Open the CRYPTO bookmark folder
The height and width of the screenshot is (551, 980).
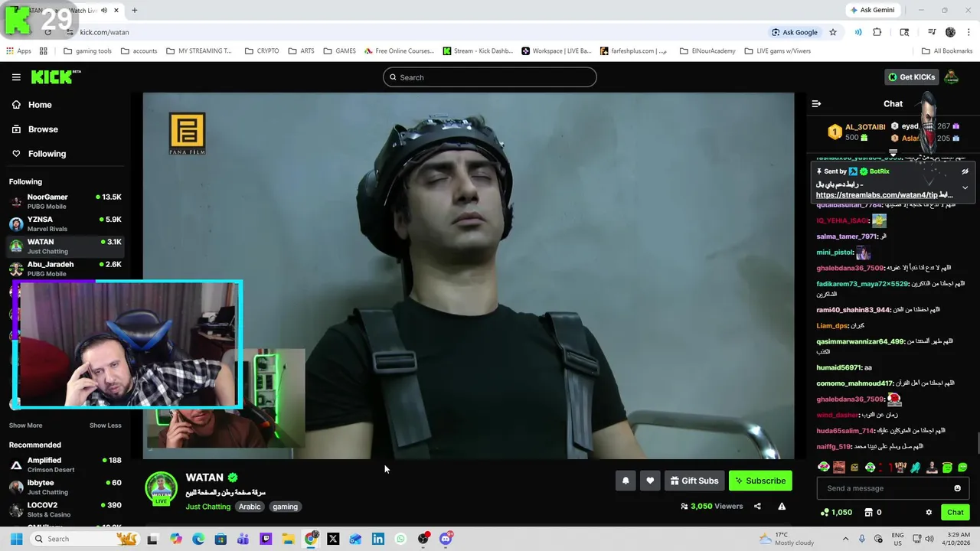point(262,51)
